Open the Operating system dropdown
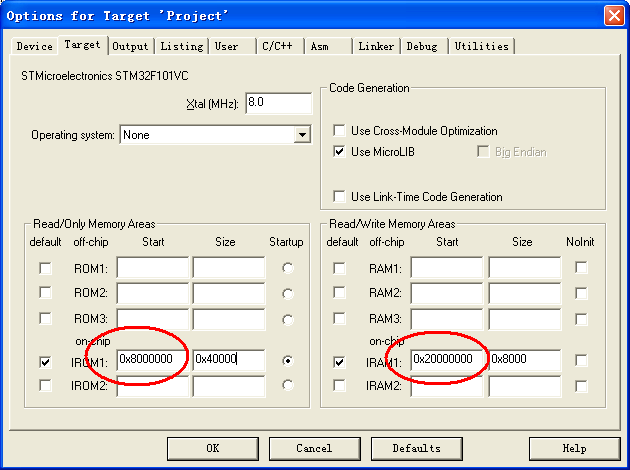 (x=301, y=135)
